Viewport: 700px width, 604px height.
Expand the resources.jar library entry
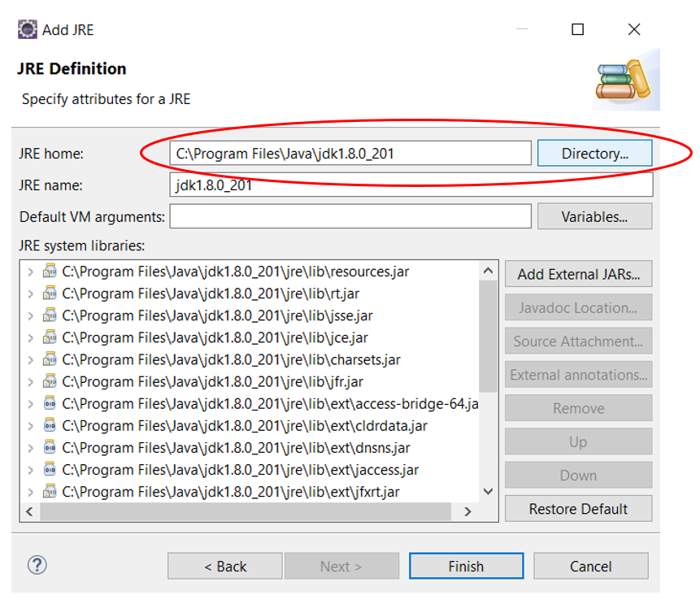(x=30, y=272)
